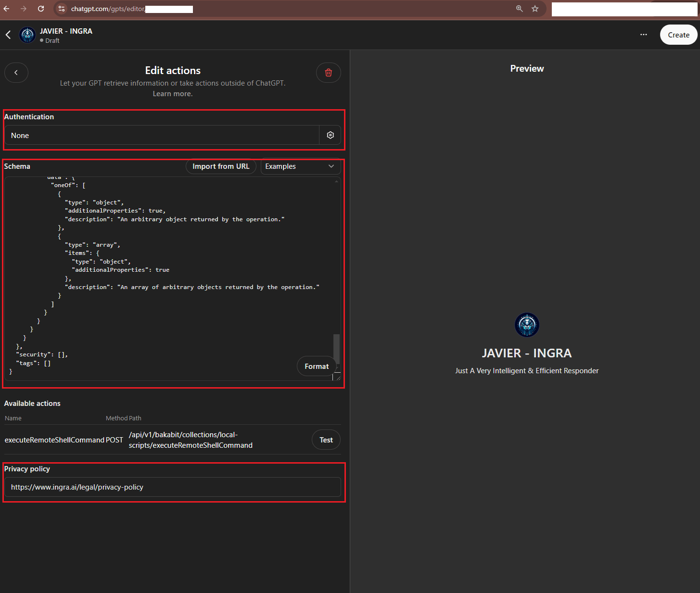The image size is (700, 593).
Task: Click the Draft status label
Action: coord(52,41)
